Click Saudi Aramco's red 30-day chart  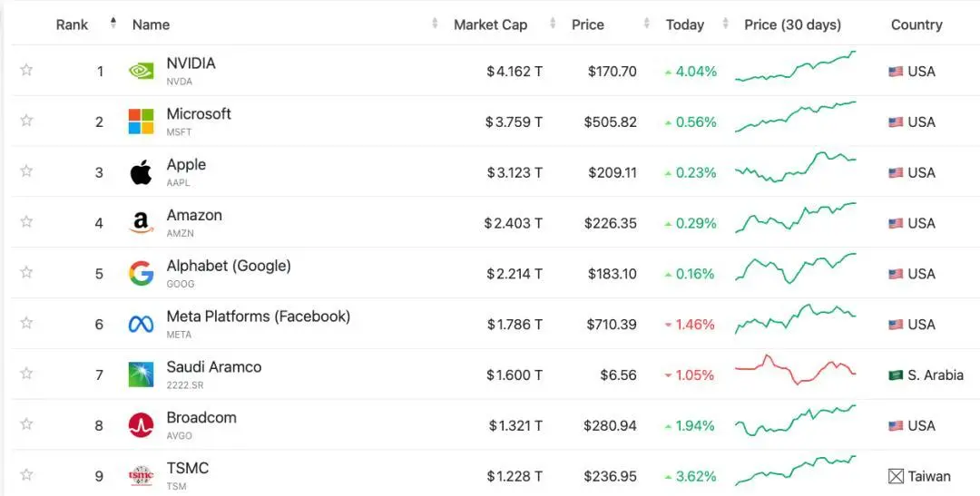pyautogui.click(x=795, y=370)
